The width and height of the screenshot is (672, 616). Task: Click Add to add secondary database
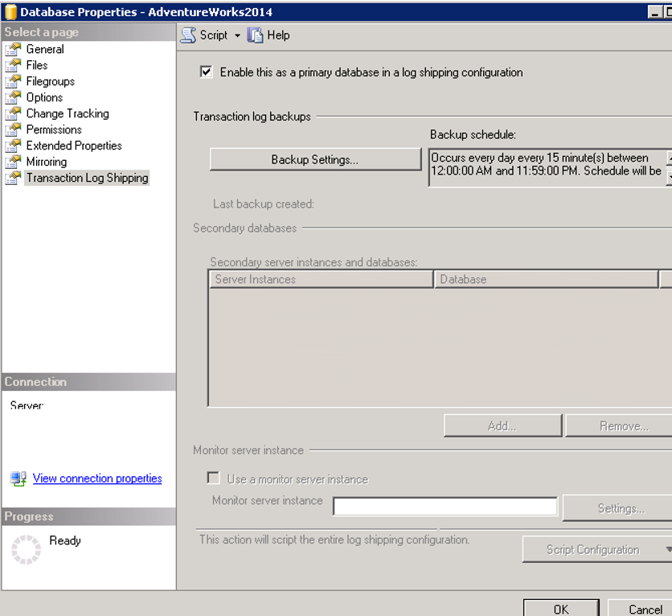click(x=502, y=425)
